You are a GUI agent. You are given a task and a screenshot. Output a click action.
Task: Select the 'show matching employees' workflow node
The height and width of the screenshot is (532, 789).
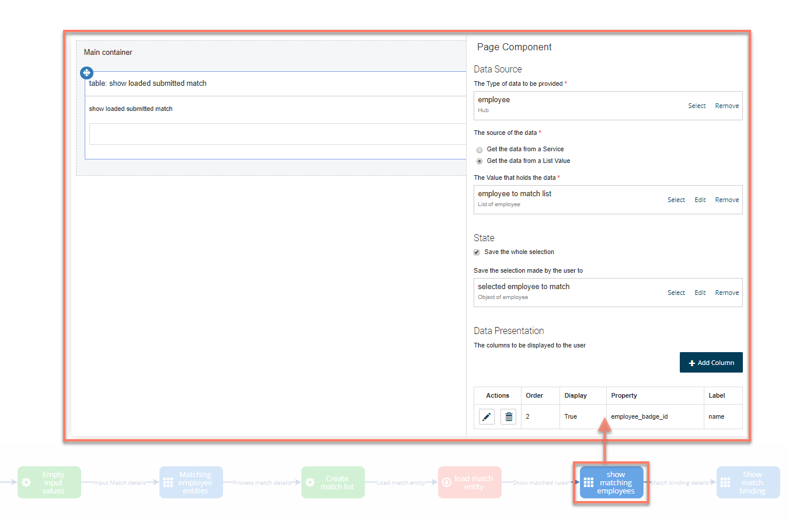(x=611, y=482)
